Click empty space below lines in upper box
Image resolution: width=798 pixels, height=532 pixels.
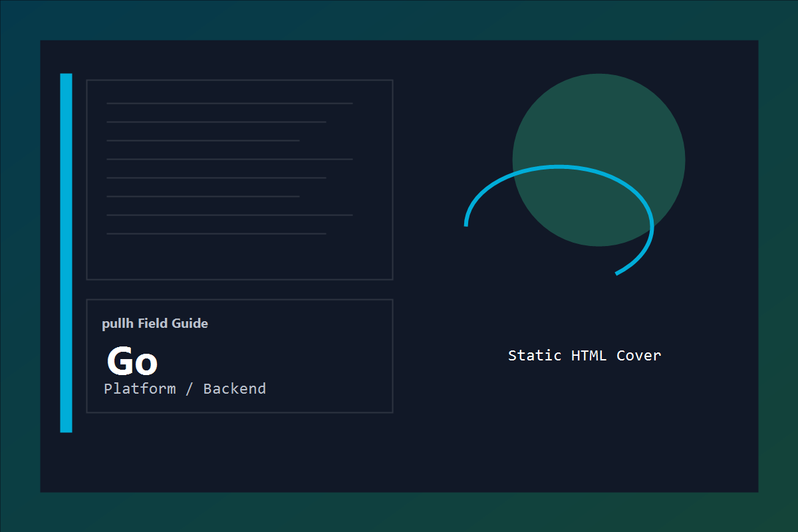239,259
